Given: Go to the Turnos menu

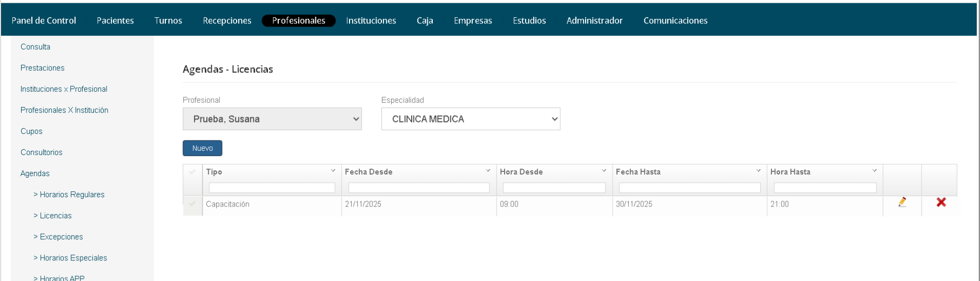Looking at the screenshot, I should 168,21.
